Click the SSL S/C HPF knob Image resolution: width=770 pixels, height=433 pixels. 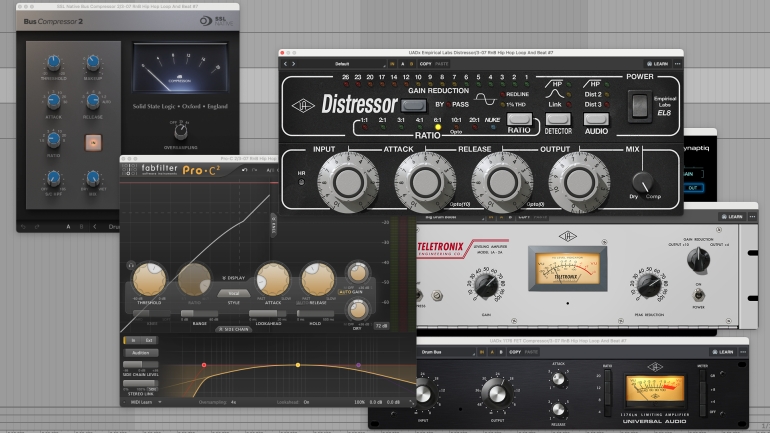(53, 178)
